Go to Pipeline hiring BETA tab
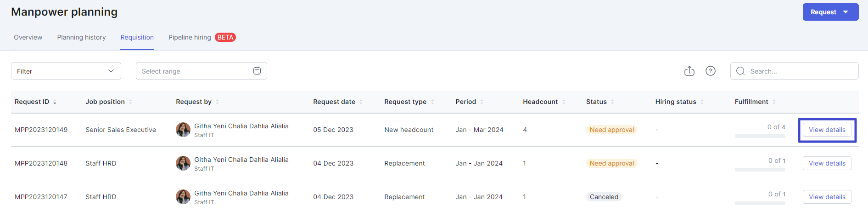Image resolution: width=868 pixels, height=212 pixels. point(202,37)
